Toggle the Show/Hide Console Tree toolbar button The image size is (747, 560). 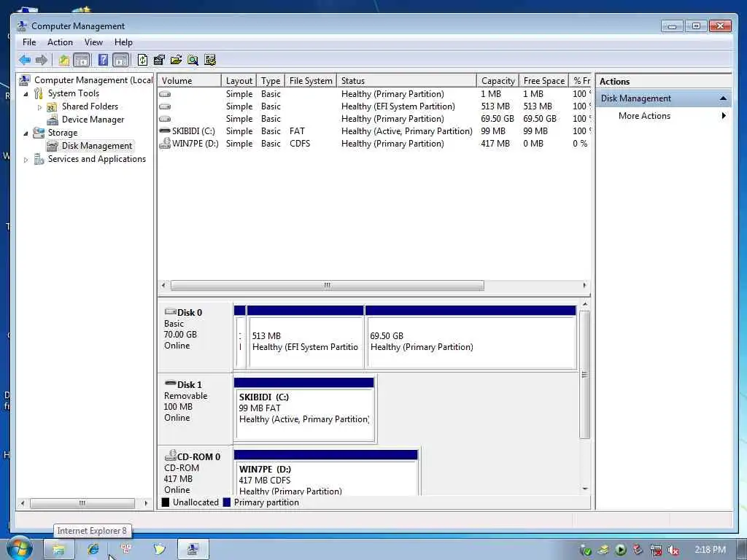click(82, 60)
